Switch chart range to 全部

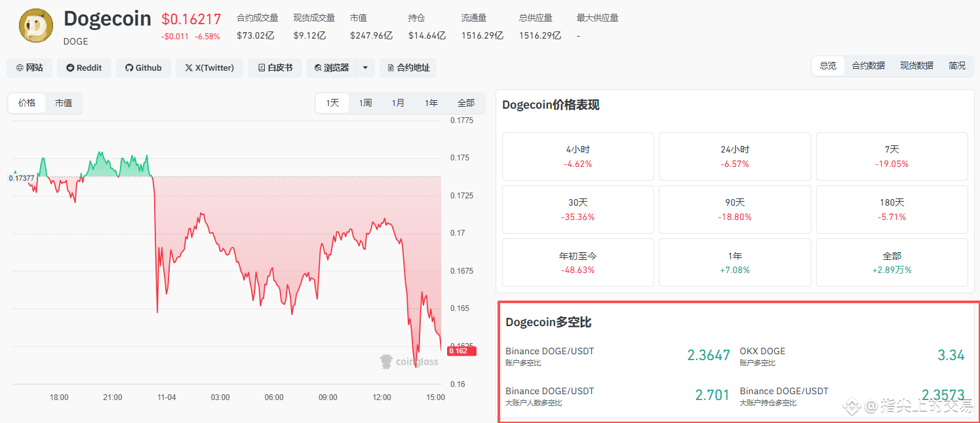pos(465,103)
